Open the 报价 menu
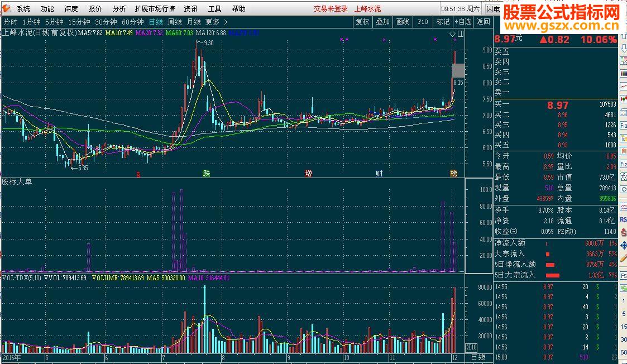The width and height of the screenshot is (627, 364). (x=95, y=8)
